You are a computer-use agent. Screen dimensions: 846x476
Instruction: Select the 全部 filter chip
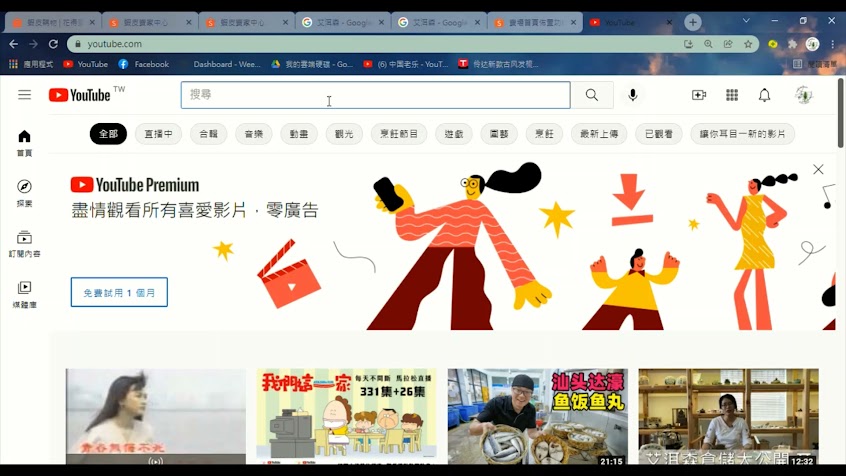[108, 134]
